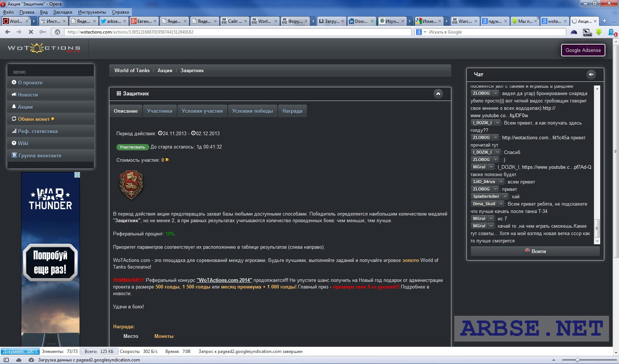Open О проекте sidebar item
Image resolution: width=619 pixels, height=364 pixels.
point(51,83)
